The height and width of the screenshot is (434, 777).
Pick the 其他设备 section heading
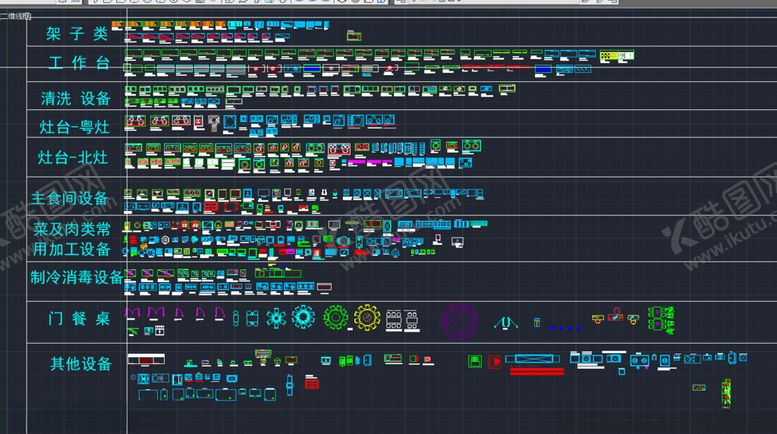click(80, 362)
